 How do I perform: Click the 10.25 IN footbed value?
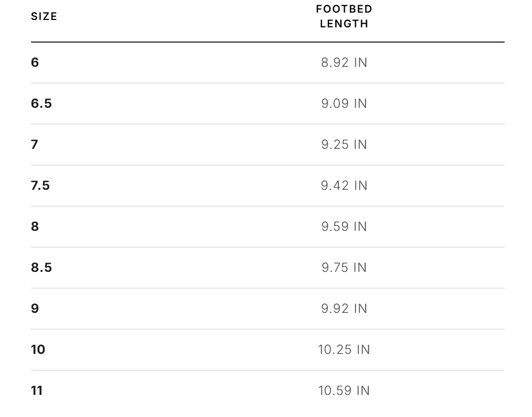tap(344, 350)
